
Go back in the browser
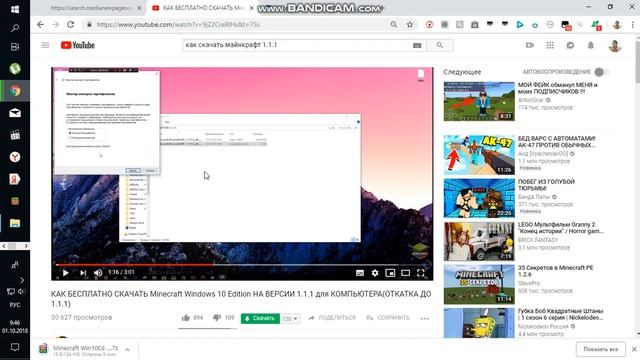[x=40, y=24]
